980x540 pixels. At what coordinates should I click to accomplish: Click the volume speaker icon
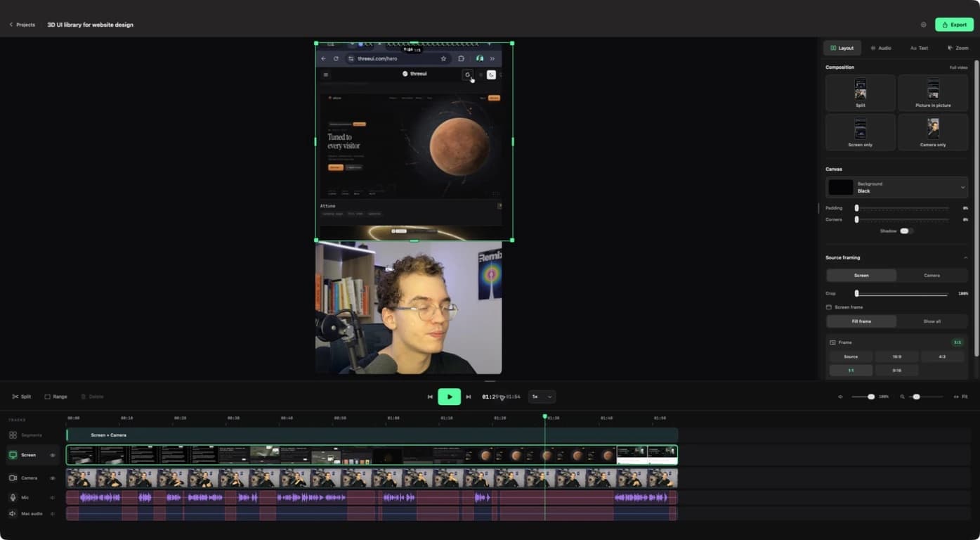[840, 397]
